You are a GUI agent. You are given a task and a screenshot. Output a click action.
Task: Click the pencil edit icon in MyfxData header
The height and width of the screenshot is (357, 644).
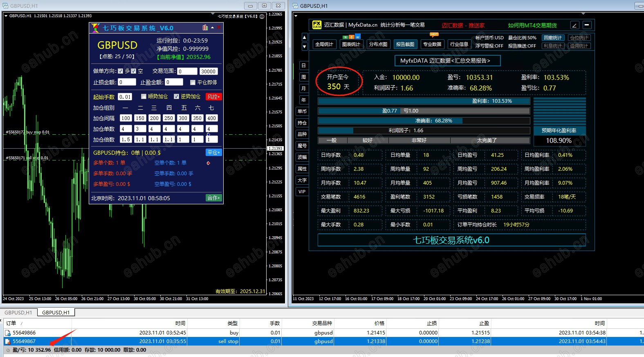574,25
